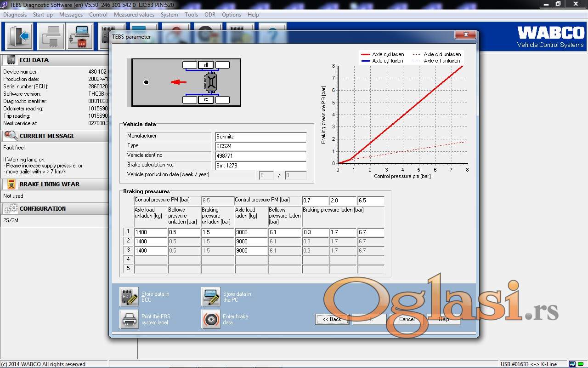The width and height of the screenshot is (588, 368).
Task: Click the Manufacturer field containing Schmitz
Action: point(260,137)
